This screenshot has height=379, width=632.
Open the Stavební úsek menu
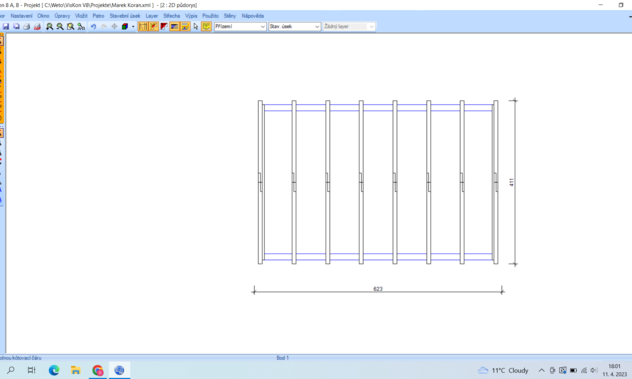pos(125,16)
